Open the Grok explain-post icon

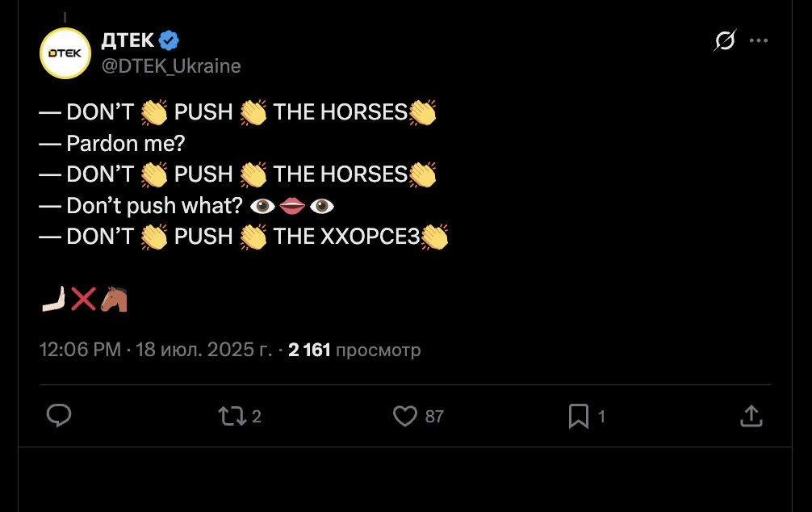[x=725, y=40]
